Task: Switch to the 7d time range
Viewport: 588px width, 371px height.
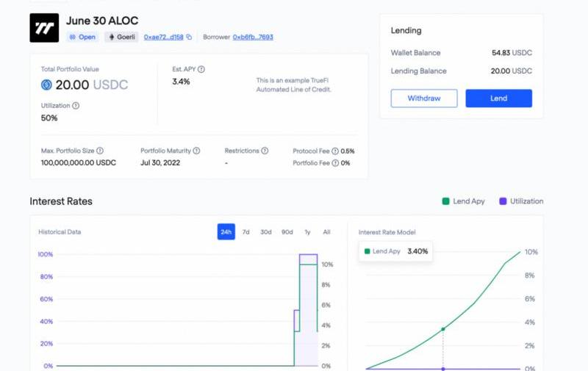Action: (x=246, y=232)
